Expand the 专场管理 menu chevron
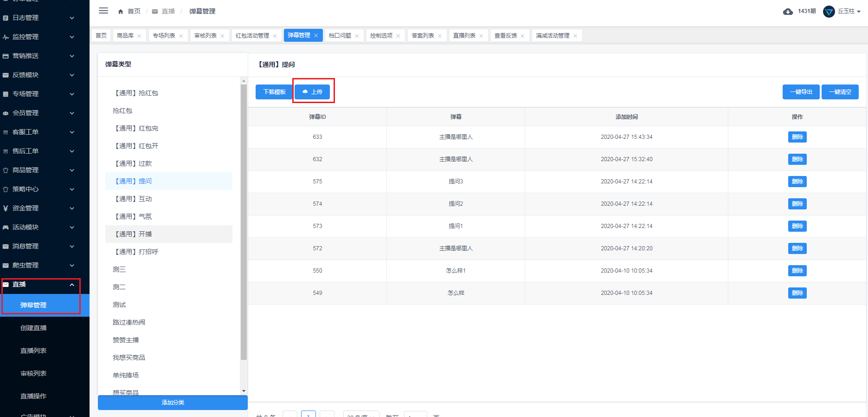 [x=72, y=94]
